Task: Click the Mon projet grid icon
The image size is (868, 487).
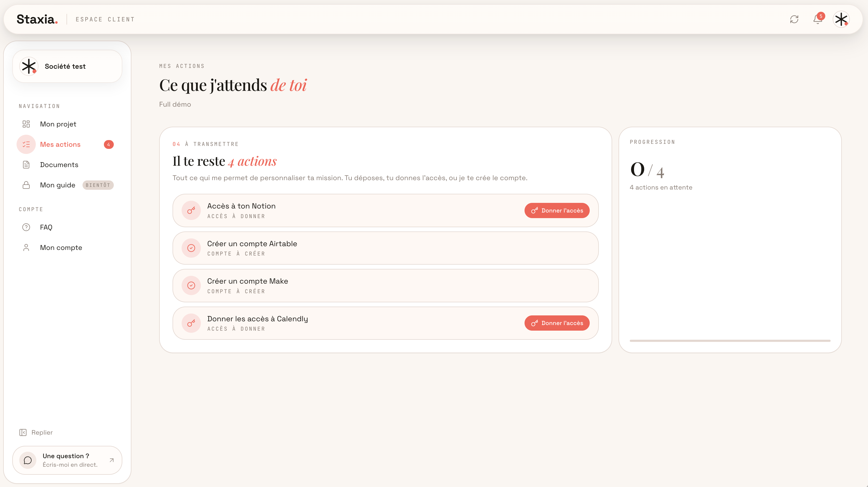Action: point(26,124)
